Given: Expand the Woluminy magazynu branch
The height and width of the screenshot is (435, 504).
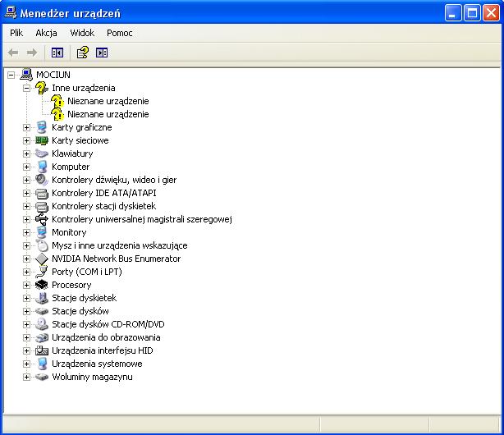Looking at the screenshot, I should [x=27, y=377].
